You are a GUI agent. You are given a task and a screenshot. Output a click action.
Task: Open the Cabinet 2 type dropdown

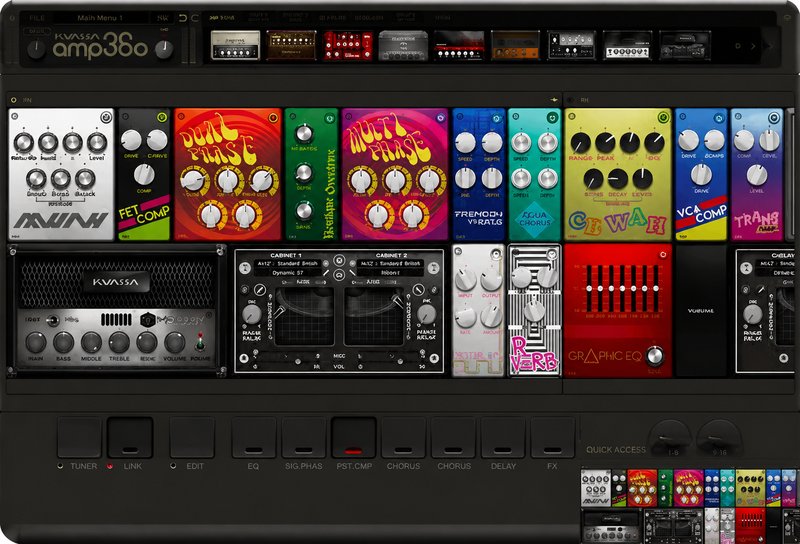click(390, 264)
